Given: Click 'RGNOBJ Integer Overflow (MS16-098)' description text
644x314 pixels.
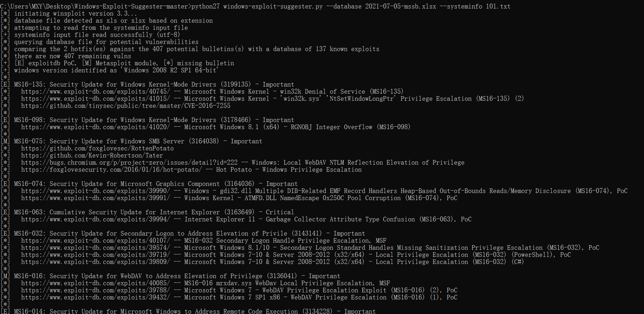Looking at the screenshot, I should click(350, 127).
